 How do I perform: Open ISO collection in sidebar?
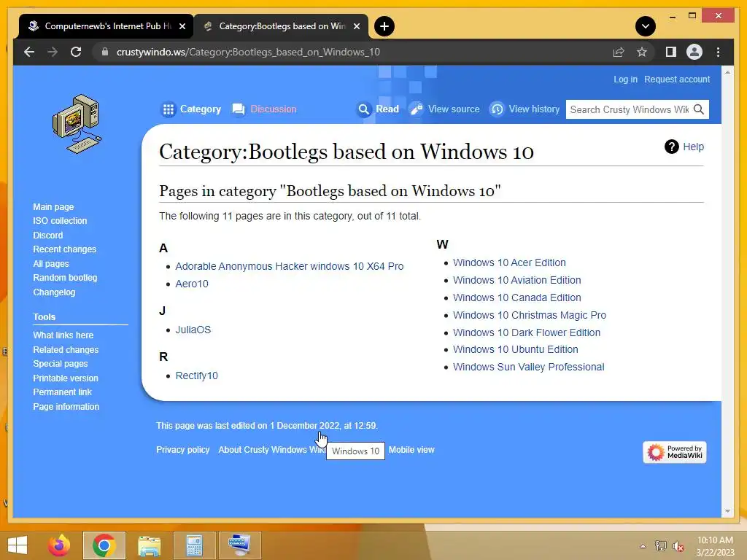click(60, 220)
